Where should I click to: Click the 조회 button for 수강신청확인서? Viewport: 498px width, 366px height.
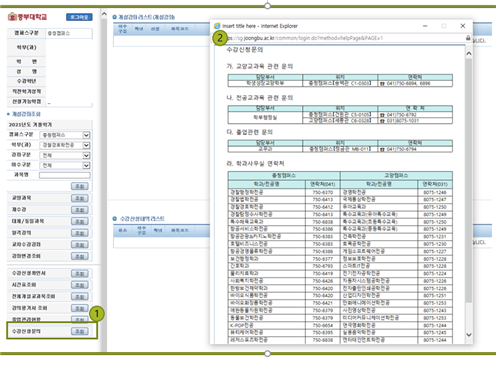tap(80, 274)
